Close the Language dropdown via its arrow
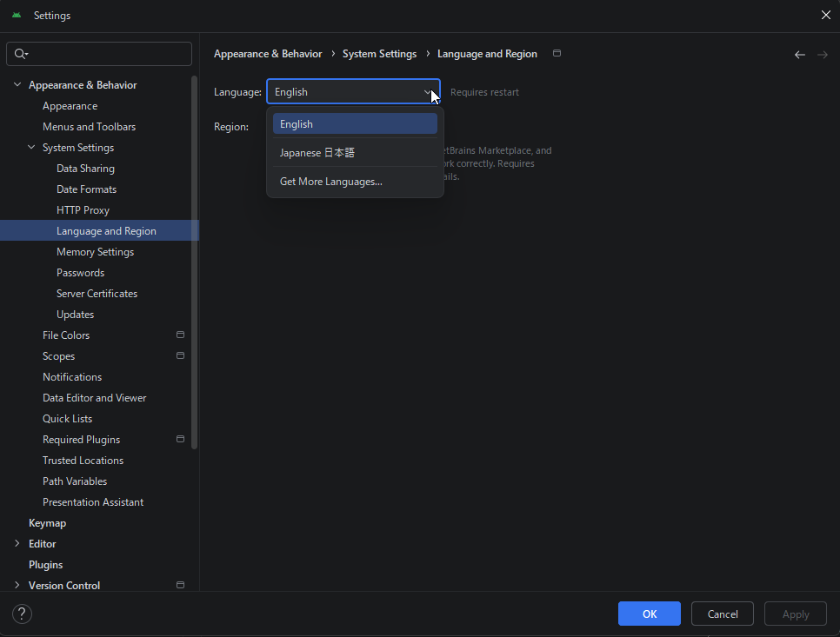This screenshot has height=637, width=840. [428, 92]
